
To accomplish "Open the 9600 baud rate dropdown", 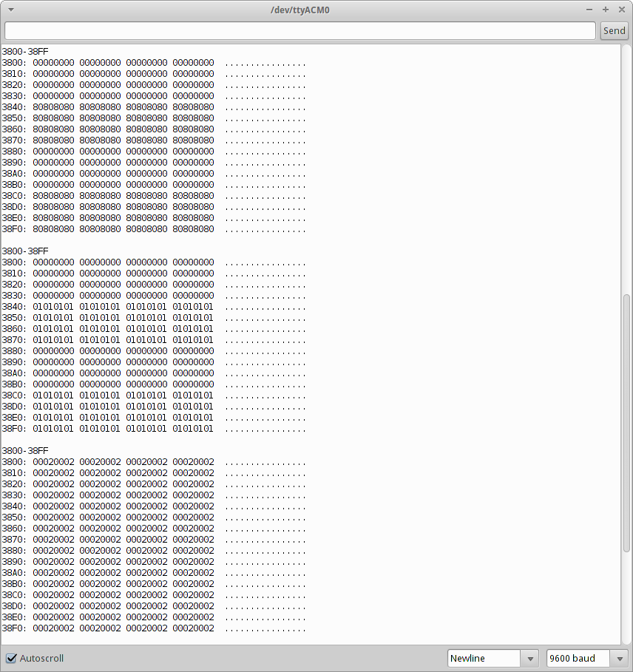I will (x=577, y=658).
